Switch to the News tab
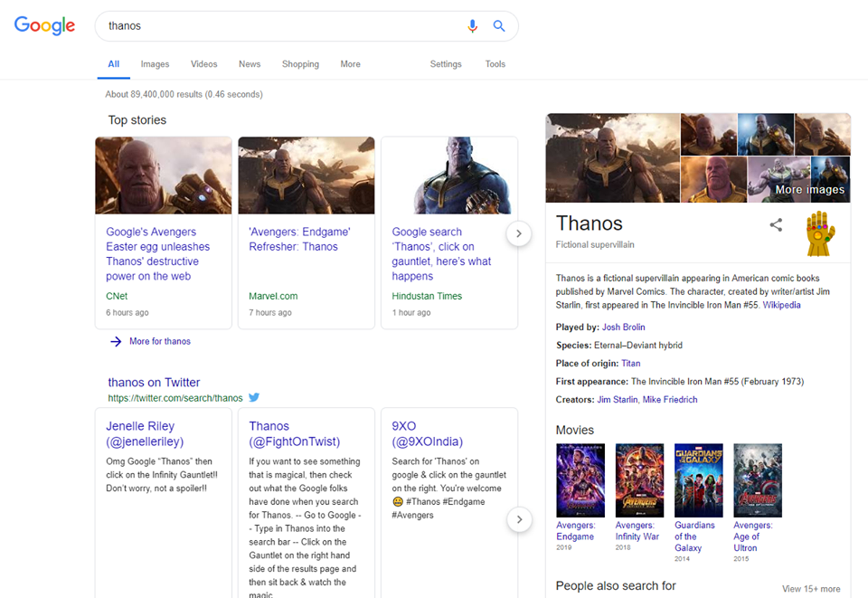The image size is (868, 598). tap(250, 64)
